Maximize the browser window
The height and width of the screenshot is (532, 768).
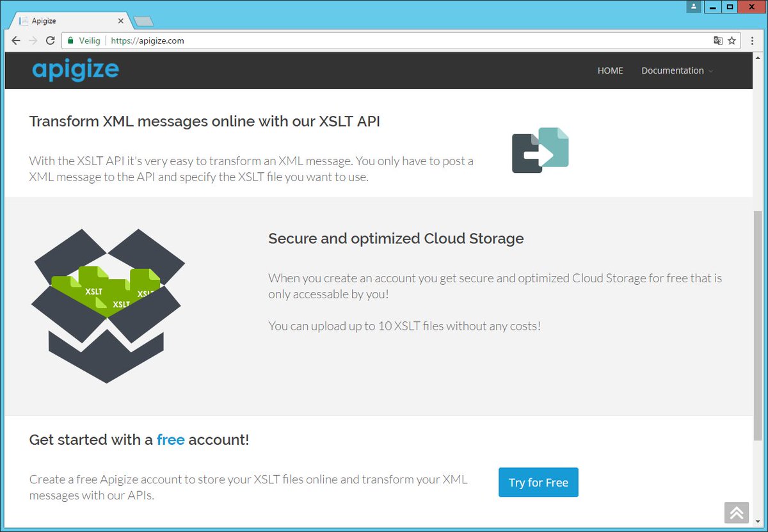click(728, 6)
